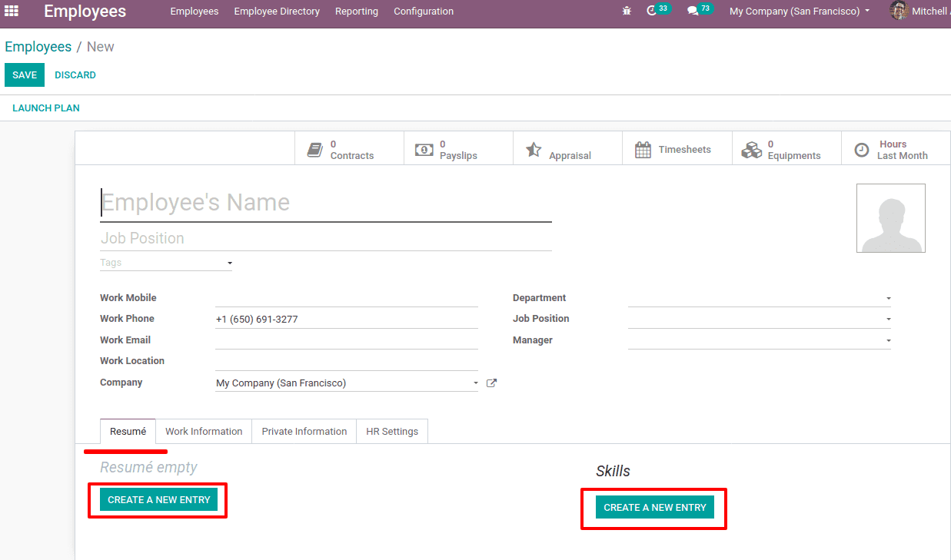Create a new resumé entry
The width and height of the screenshot is (951, 560).
159,499
